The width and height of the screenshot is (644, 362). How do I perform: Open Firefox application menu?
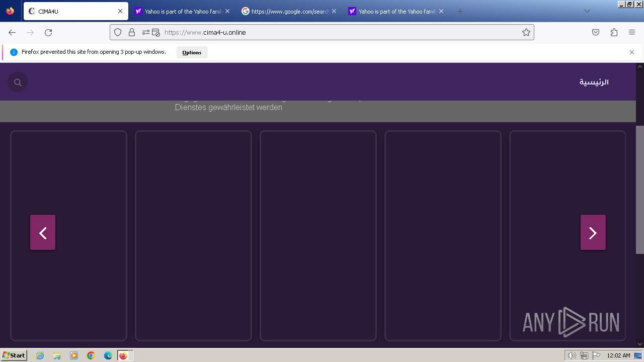(x=632, y=32)
